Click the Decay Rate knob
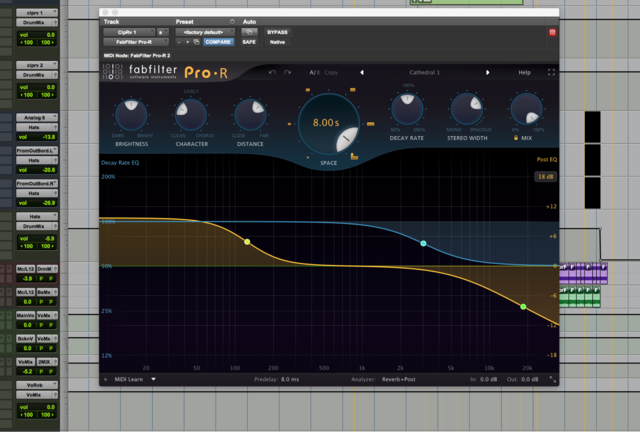Viewport: 640px width, 432px height. pos(407,109)
